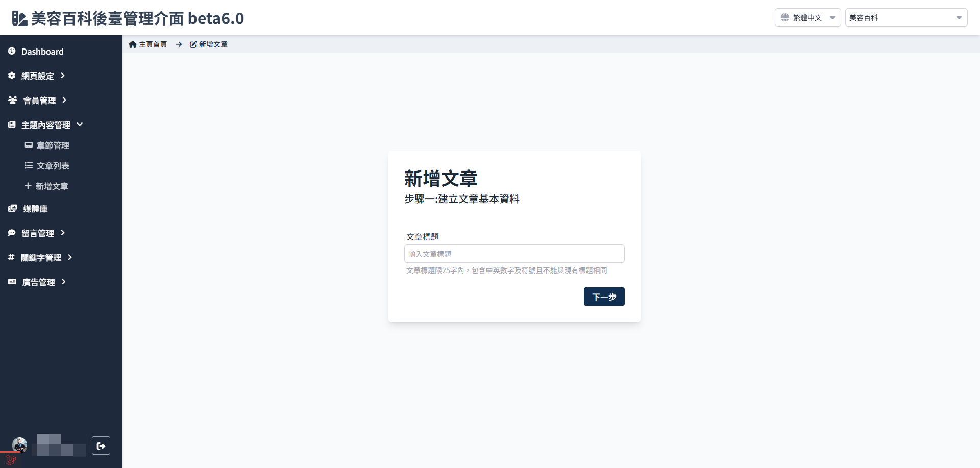Click the list icon beside 文章列表

[29, 165]
